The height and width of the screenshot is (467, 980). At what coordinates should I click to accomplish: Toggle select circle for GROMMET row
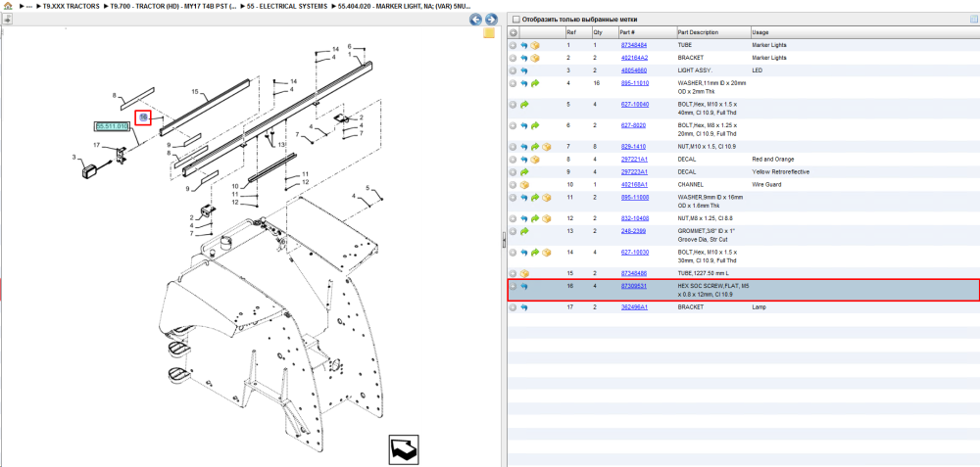pyautogui.click(x=514, y=232)
